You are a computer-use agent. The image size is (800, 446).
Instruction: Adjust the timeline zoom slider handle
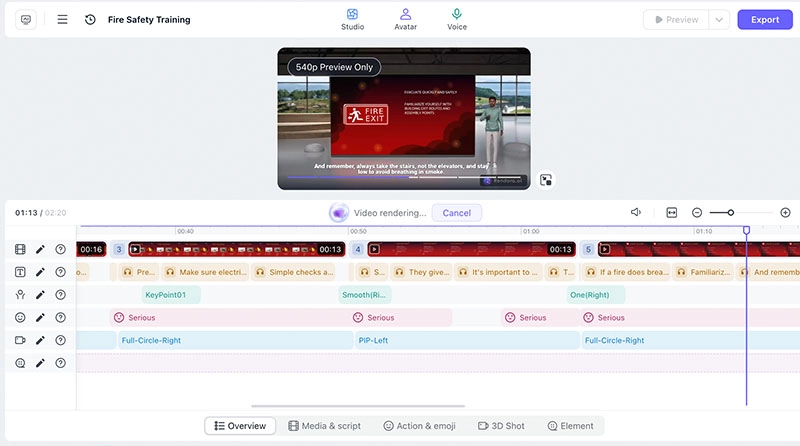coord(731,212)
